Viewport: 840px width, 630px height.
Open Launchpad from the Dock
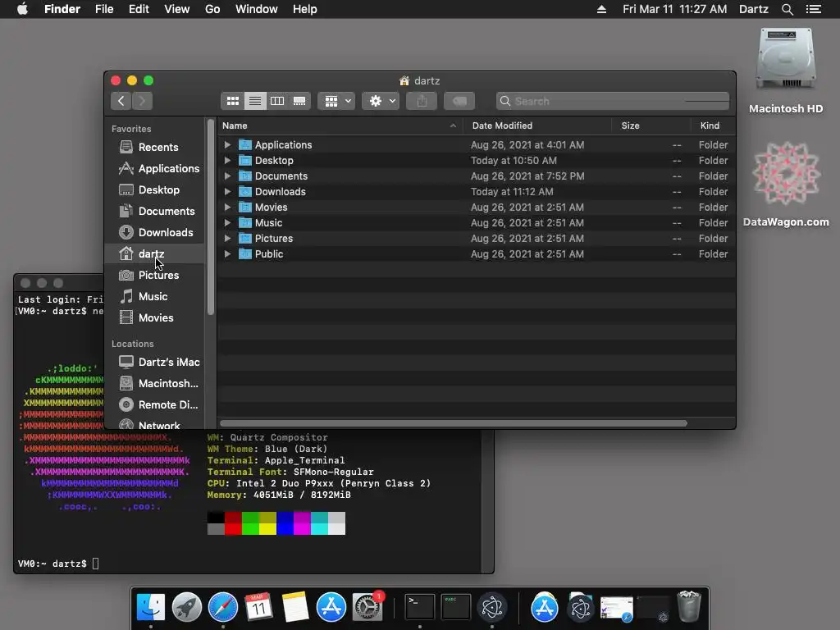(x=186, y=607)
